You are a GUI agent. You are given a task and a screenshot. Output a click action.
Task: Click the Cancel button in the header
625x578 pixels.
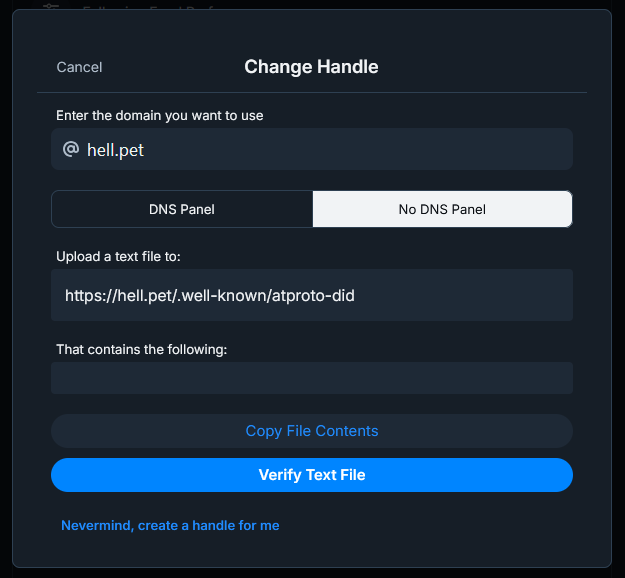(79, 67)
